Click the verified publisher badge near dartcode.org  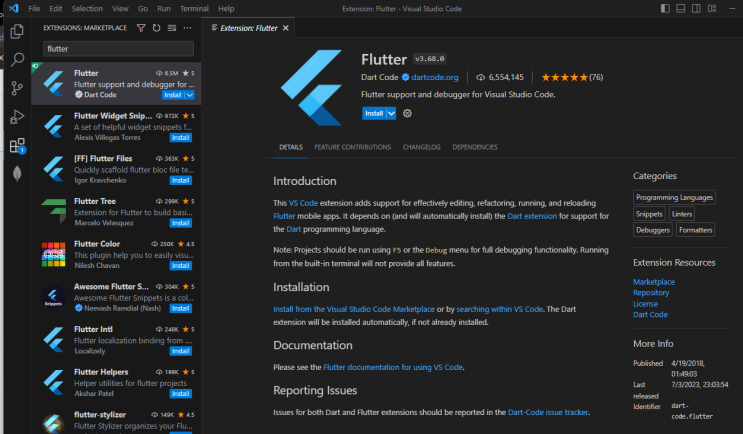tap(405, 77)
